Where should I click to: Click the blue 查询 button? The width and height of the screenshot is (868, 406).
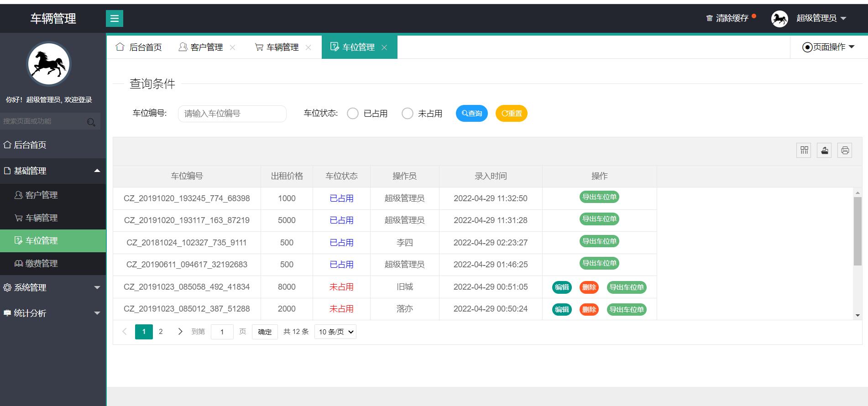coord(472,114)
